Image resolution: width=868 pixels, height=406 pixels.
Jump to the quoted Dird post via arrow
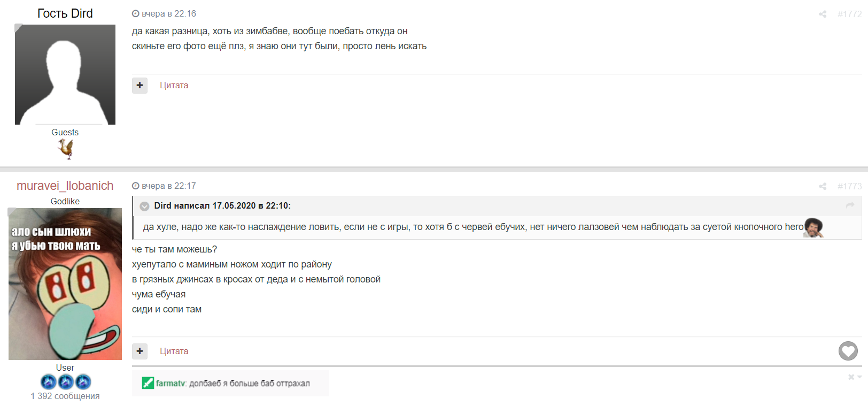[850, 205]
